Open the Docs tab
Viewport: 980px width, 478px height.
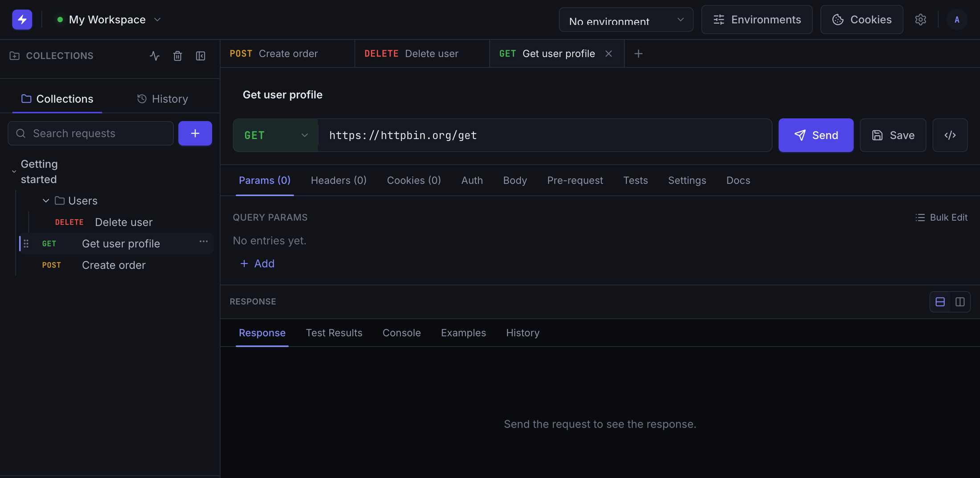coord(738,180)
